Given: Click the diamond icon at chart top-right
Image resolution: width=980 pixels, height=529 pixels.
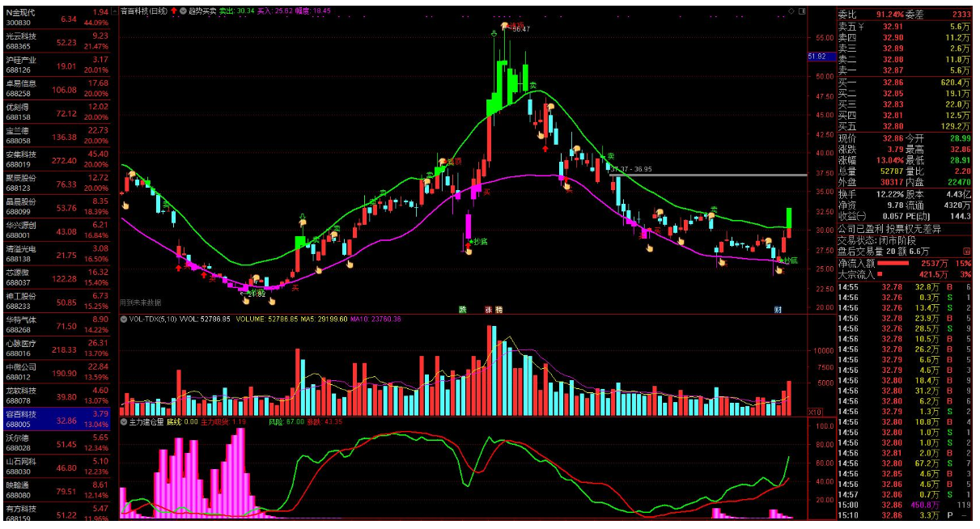Looking at the screenshot, I should click(791, 12).
